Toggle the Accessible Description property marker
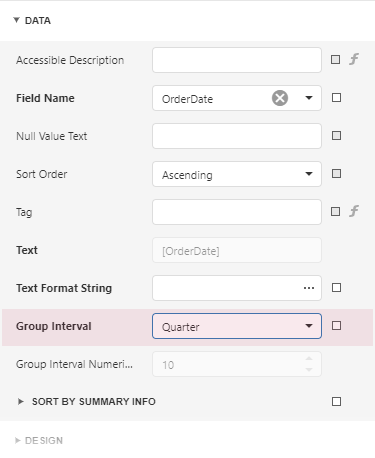The height and width of the screenshot is (458, 375). coord(335,60)
